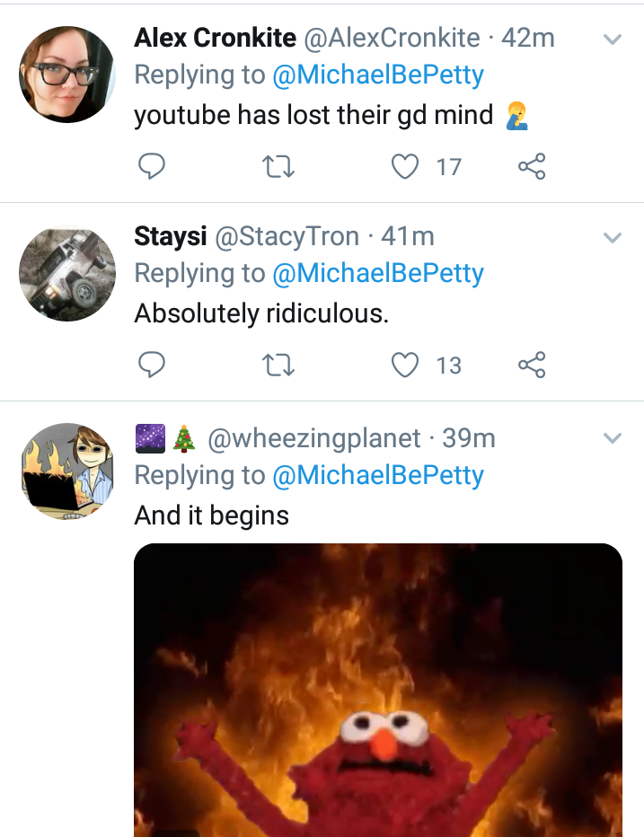This screenshot has height=837, width=644.
Task: Open wheezingplanet's cartoon avatar
Action: [67, 471]
